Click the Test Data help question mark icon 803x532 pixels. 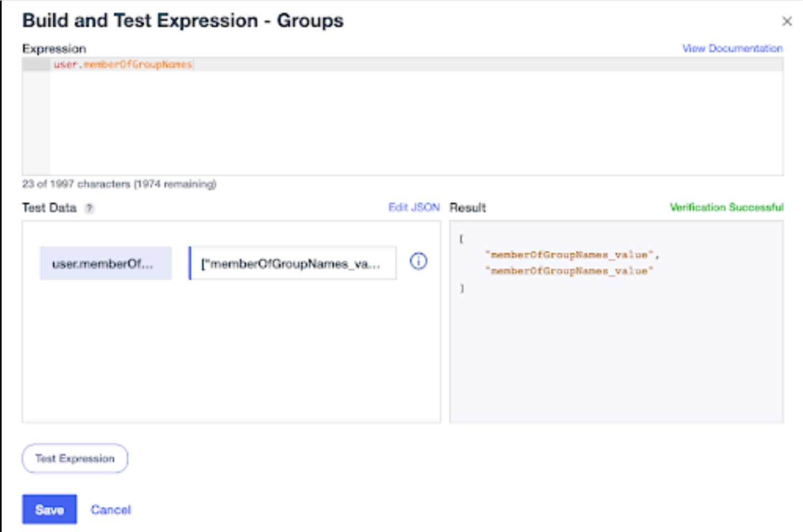[x=89, y=208]
